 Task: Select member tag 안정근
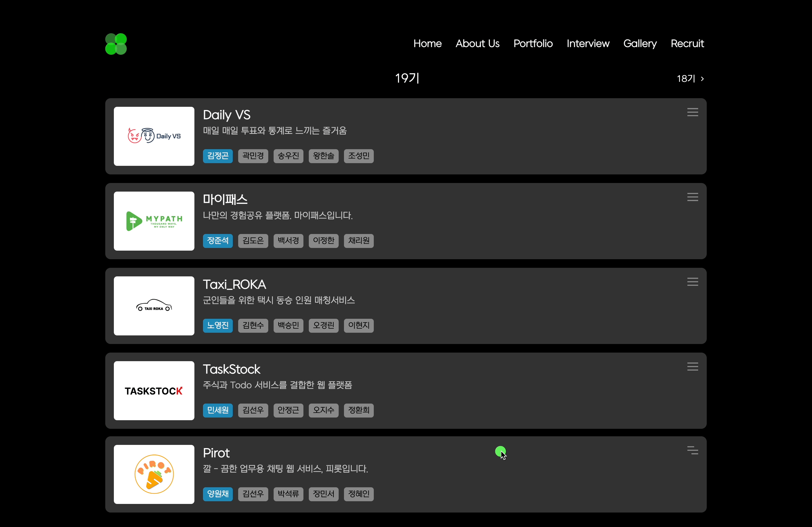(288, 411)
